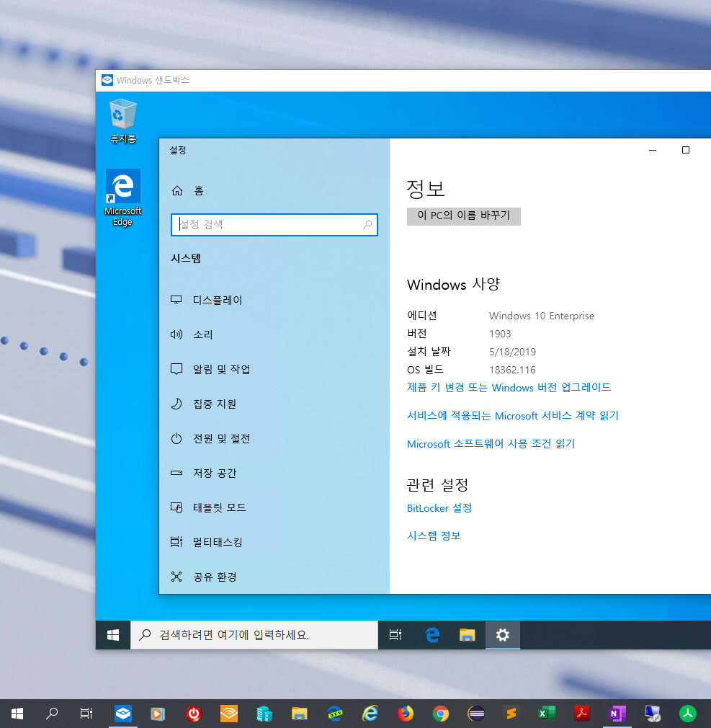Open File Explorer in the sandbox taskbar
The width and height of the screenshot is (711, 728).
[467, 635]
